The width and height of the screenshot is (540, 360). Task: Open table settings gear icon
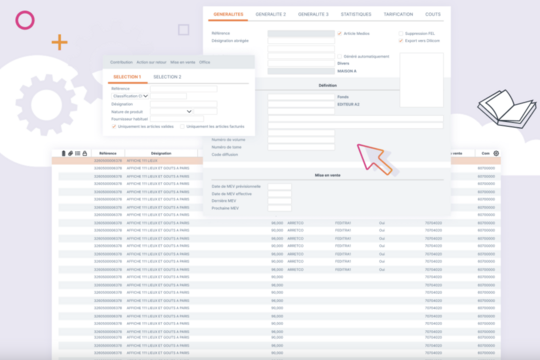496,153
